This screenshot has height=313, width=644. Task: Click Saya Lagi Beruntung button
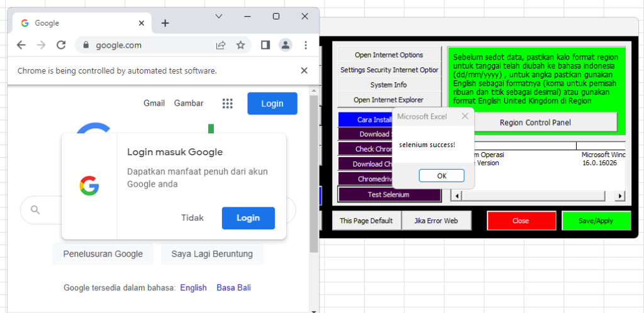tap(212, 254)
